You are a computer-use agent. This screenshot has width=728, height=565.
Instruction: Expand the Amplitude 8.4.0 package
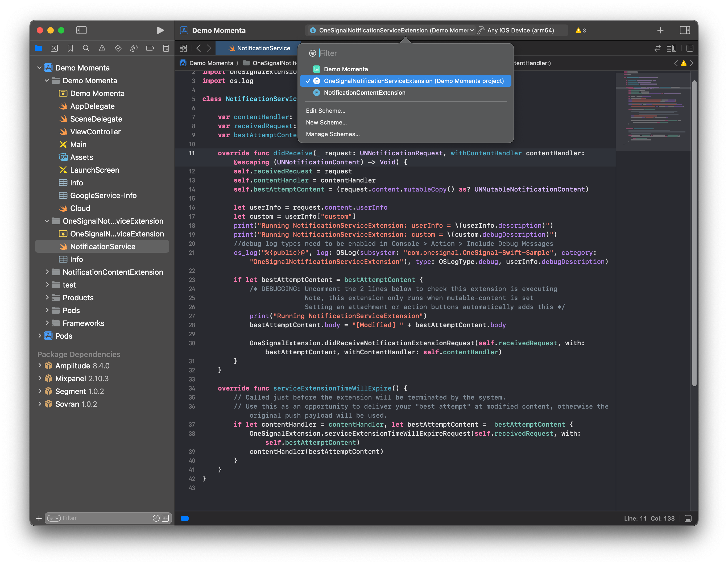pyautogui.click(x=39, y=366)
